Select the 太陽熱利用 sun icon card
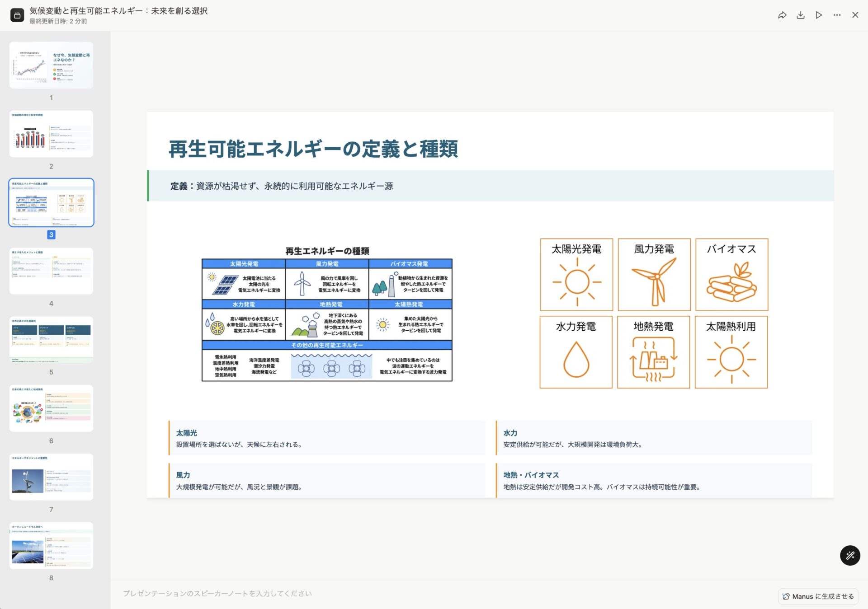The image size is (868, 609). tap(731, 352)
